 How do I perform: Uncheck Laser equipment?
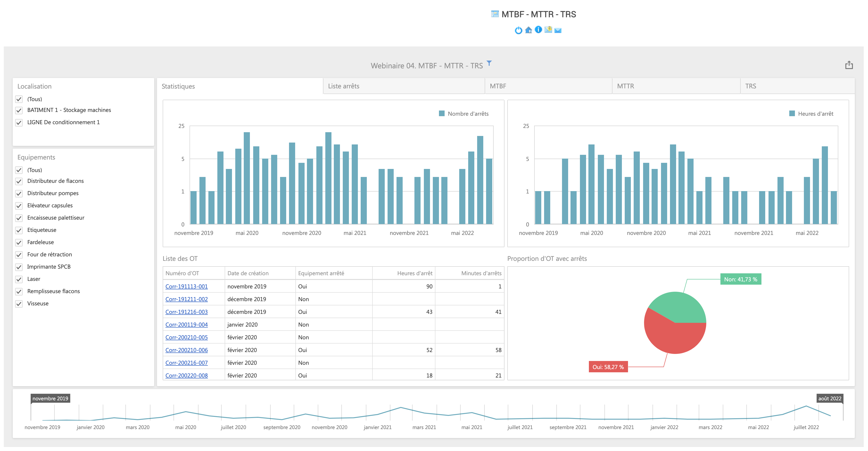click(19, 279)
